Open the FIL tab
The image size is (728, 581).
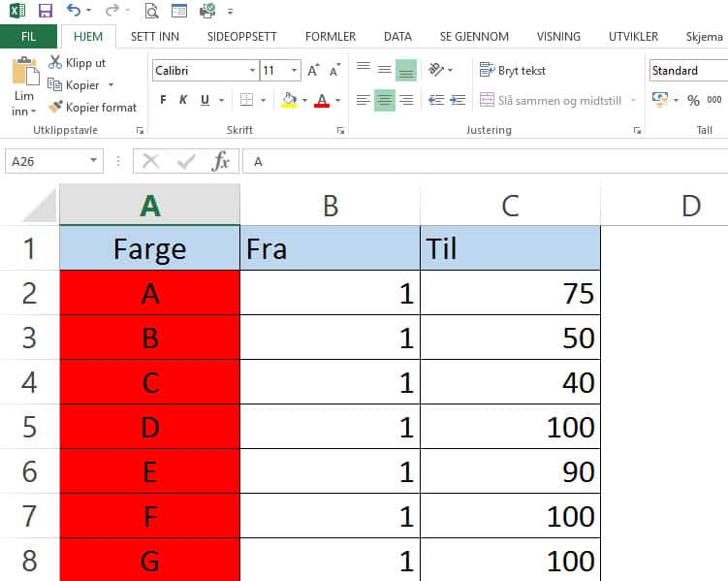(x=28, y=36)
